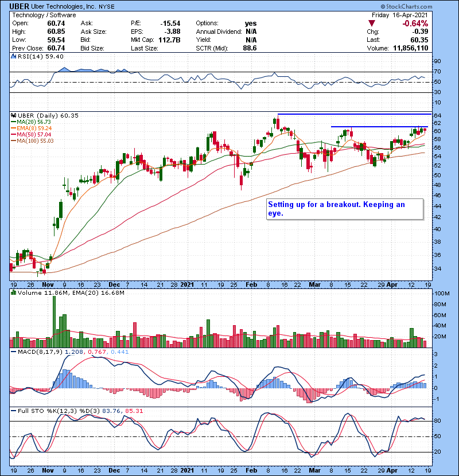
Task: Click the red down-triangle change indicator
Action: point(371,24)
